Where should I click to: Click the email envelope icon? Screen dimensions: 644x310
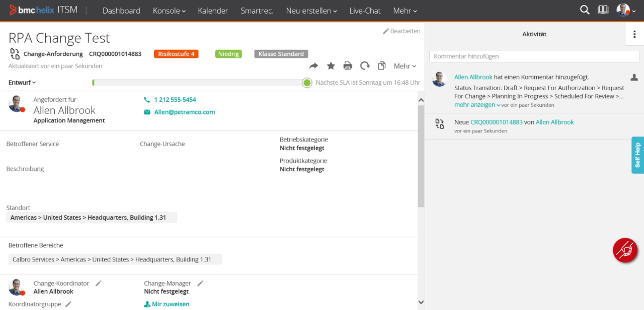coord(147,112)
